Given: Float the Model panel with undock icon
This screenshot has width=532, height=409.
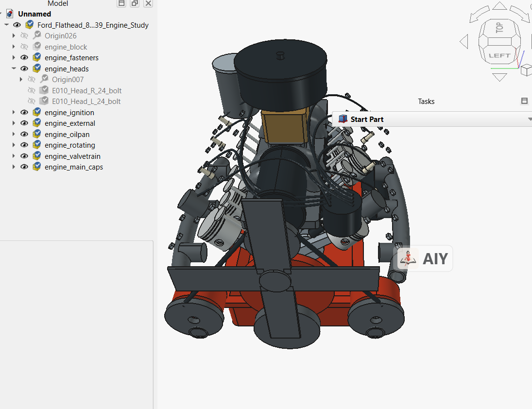Looking at the screenshot, I should click(135, 3).
